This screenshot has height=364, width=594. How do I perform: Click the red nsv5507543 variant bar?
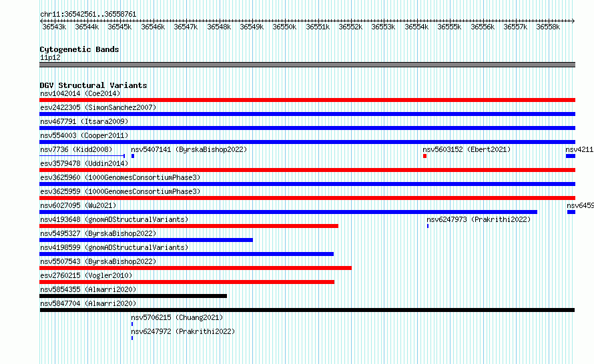click(x=196, y=268)
